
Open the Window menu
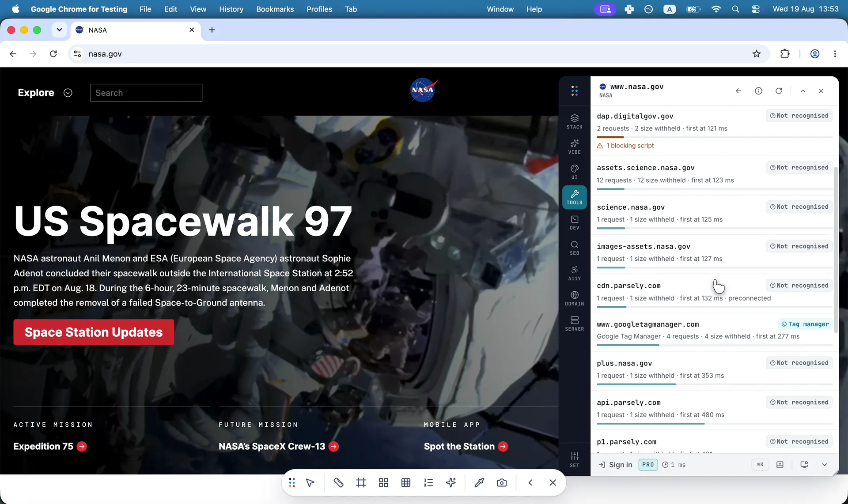pyautogui.click(x=500, y=9)
